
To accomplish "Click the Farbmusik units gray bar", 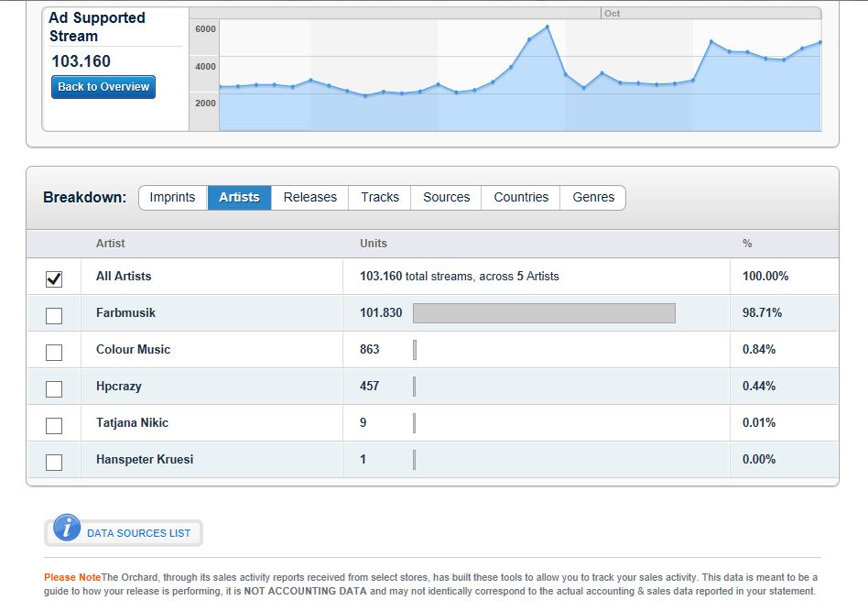I will 544,313.
